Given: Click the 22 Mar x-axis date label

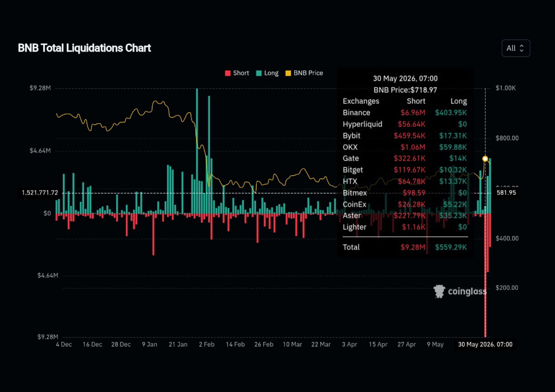Looking at the screenshot, I should click(321, 345).
